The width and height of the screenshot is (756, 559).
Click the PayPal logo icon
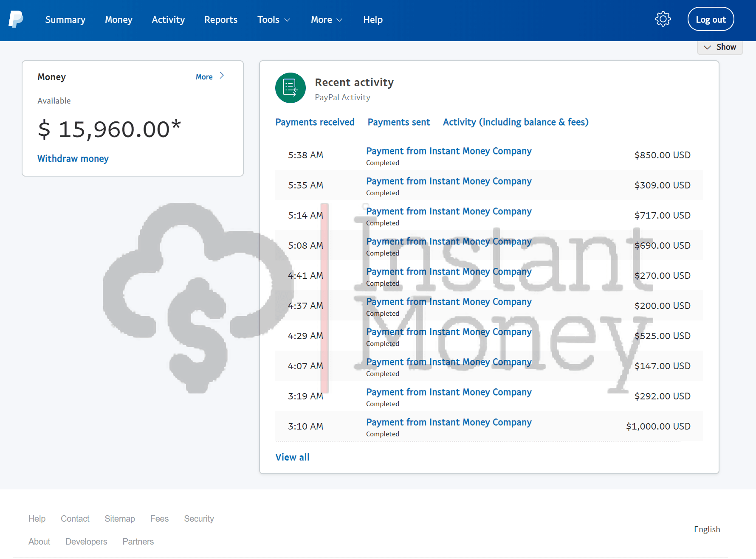(16, 20)
